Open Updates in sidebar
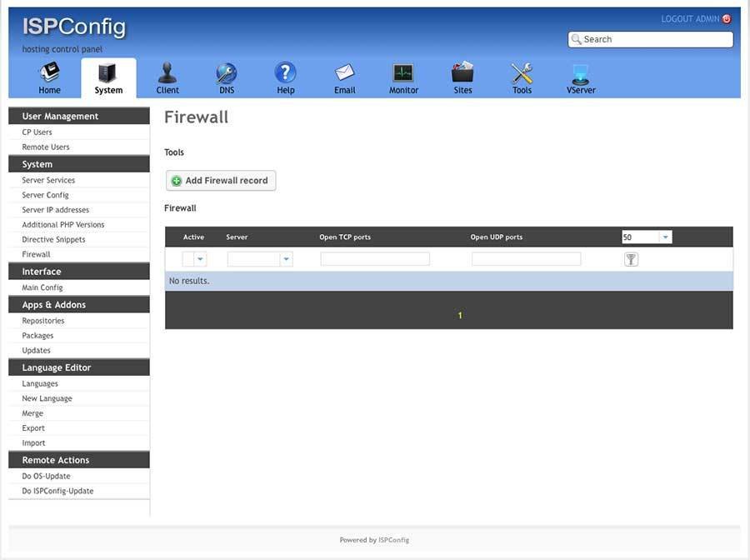The image size is (750, 560). 36,351
